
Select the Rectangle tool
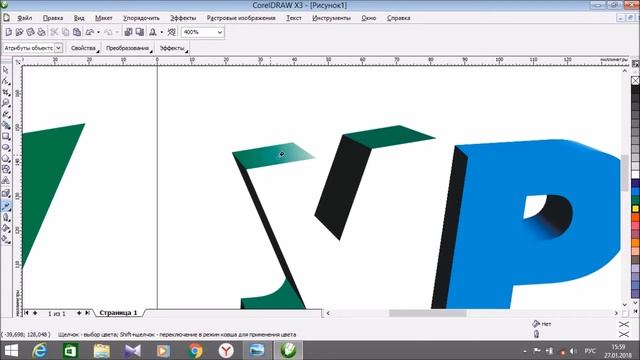(6, 136)
